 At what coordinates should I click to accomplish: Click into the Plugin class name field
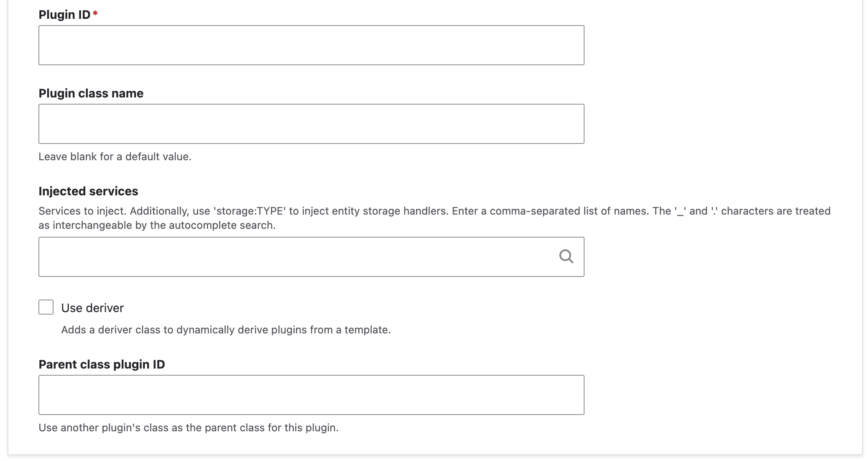[x=311, y=124]
